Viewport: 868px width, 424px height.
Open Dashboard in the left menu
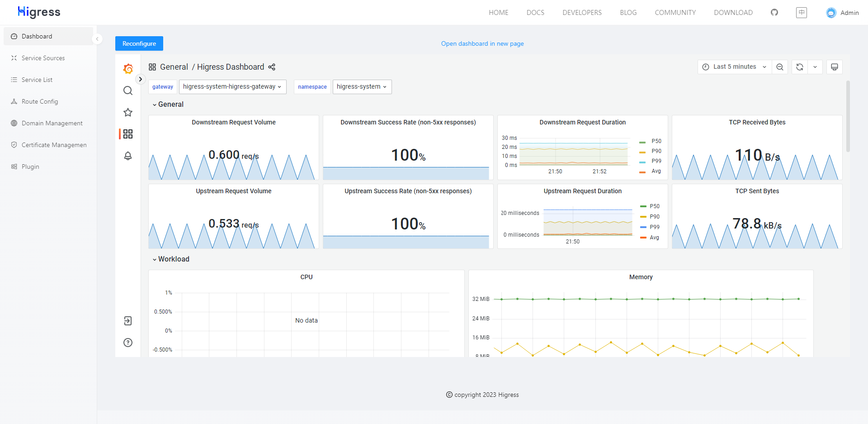click(x=48, y=36)
